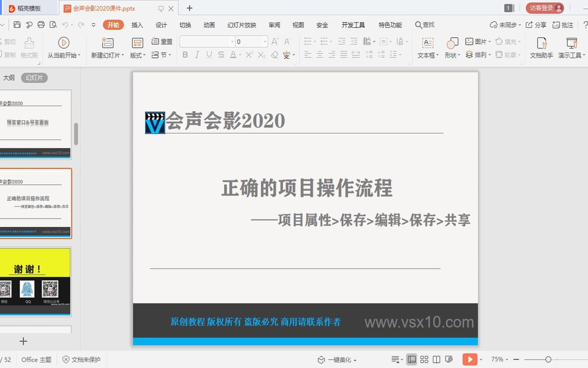Click the 新建幻灯片 new slide icon
588x368 pixels.
pos(108,43)
